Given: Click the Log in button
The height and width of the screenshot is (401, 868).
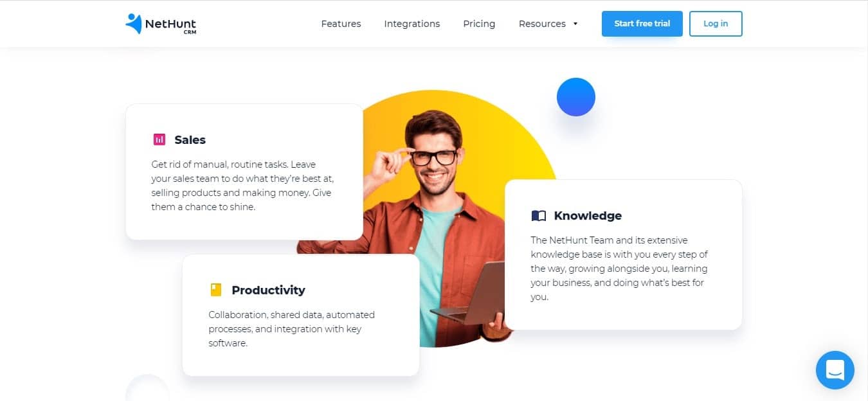Looking at the screenshot, I should point(716,24).
